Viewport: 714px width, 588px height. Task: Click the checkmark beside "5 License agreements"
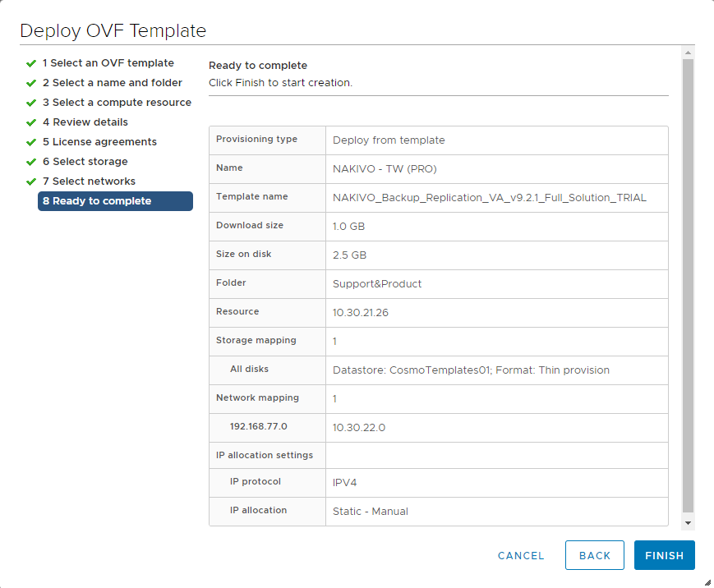[x=30, y=141]
